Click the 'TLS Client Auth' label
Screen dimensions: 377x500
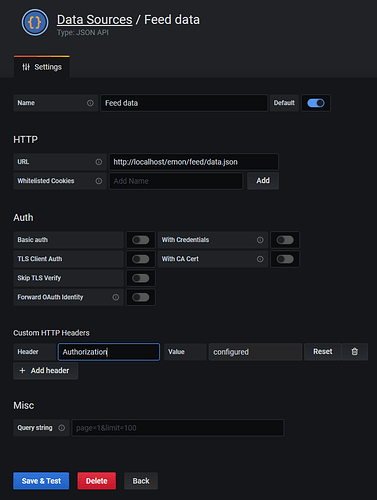tap(40, 259)
